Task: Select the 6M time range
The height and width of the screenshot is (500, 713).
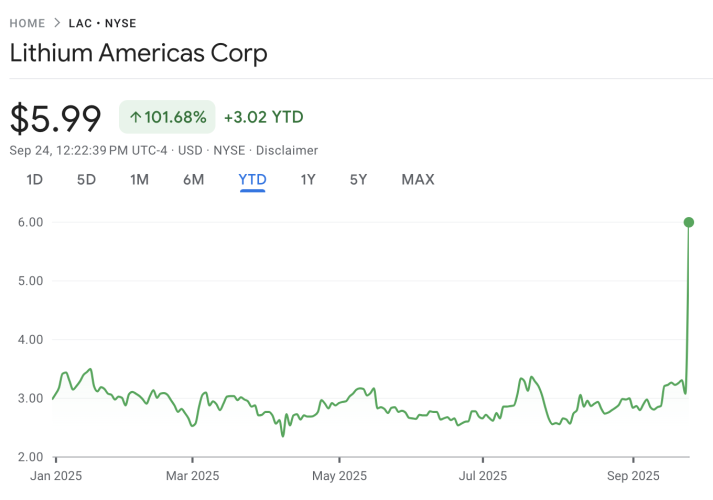Action: point(193,180)
